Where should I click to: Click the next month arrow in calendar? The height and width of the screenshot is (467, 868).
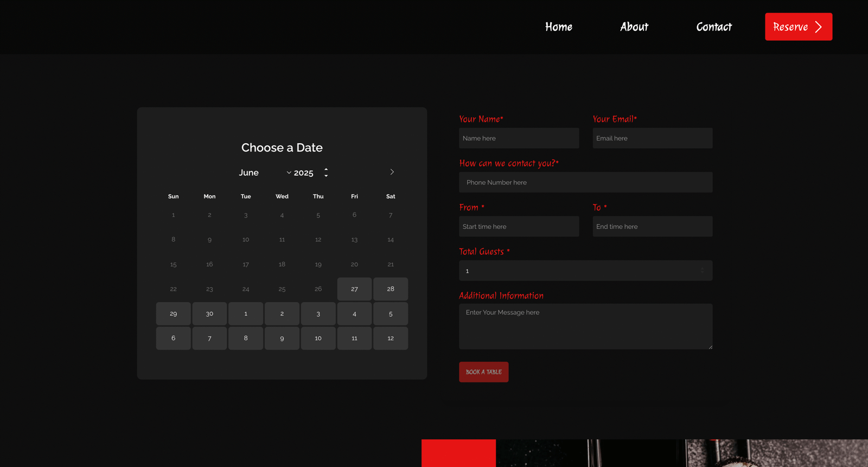392,172
